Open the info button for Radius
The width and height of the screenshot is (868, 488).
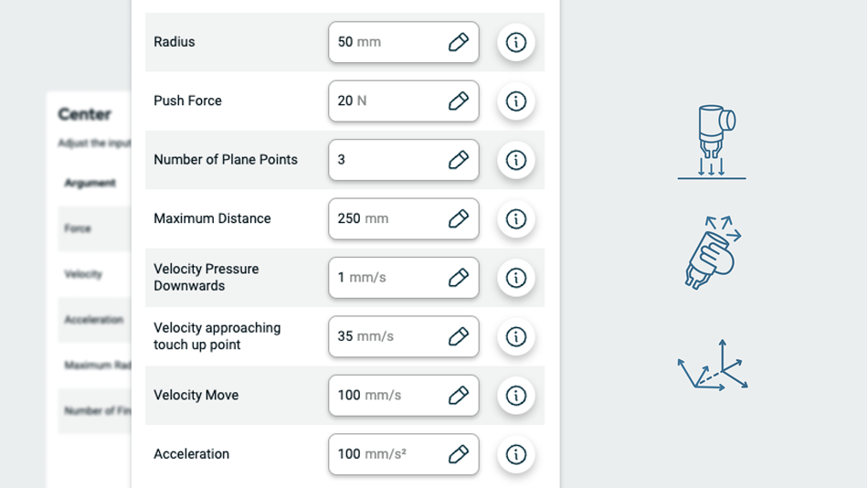tap(516, 42)
